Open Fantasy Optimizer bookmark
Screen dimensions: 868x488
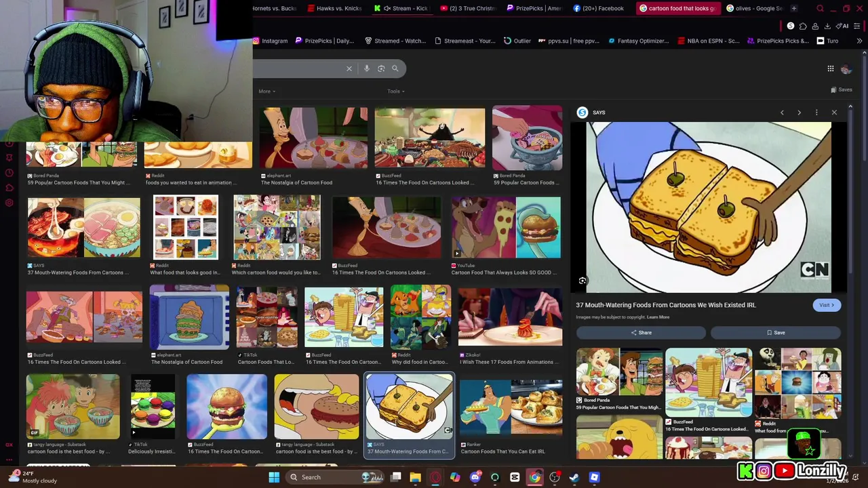639,41
